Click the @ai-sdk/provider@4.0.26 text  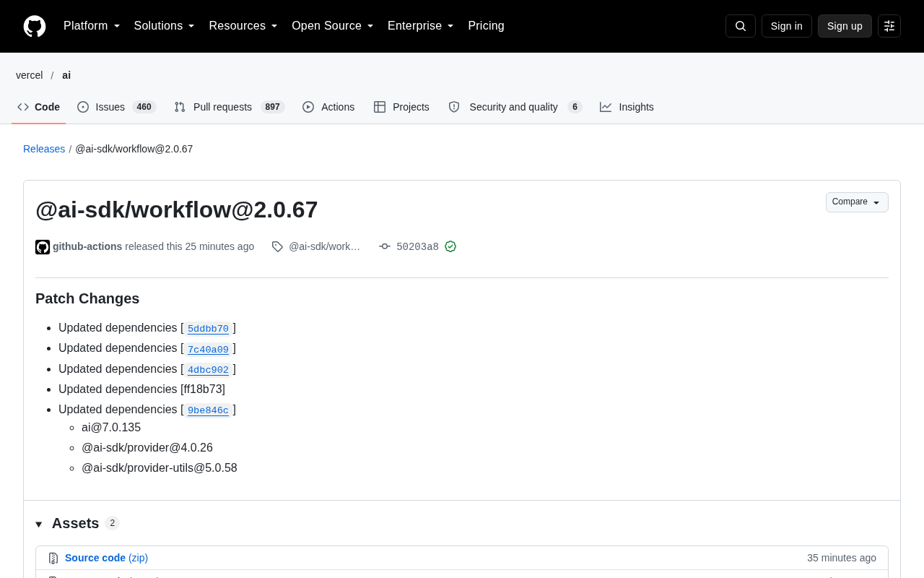[x=147, y=448]
